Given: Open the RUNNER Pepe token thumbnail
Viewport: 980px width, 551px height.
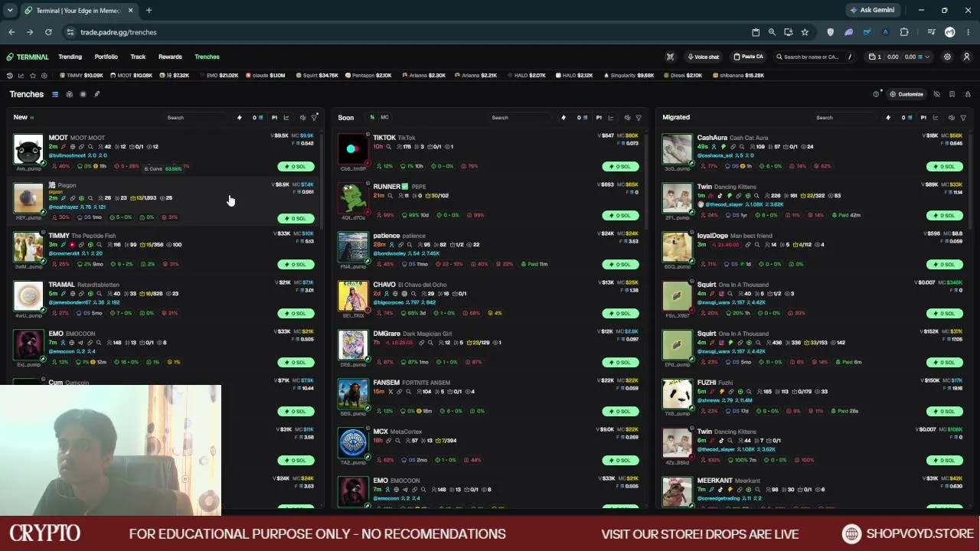Looking at the screenshot, I should (x=353, y=198).
